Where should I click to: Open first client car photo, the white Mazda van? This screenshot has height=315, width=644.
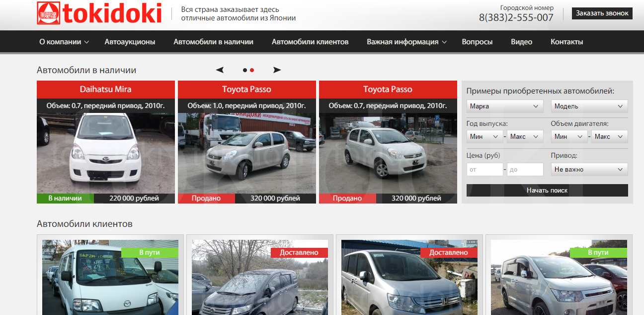pos(110,277)
